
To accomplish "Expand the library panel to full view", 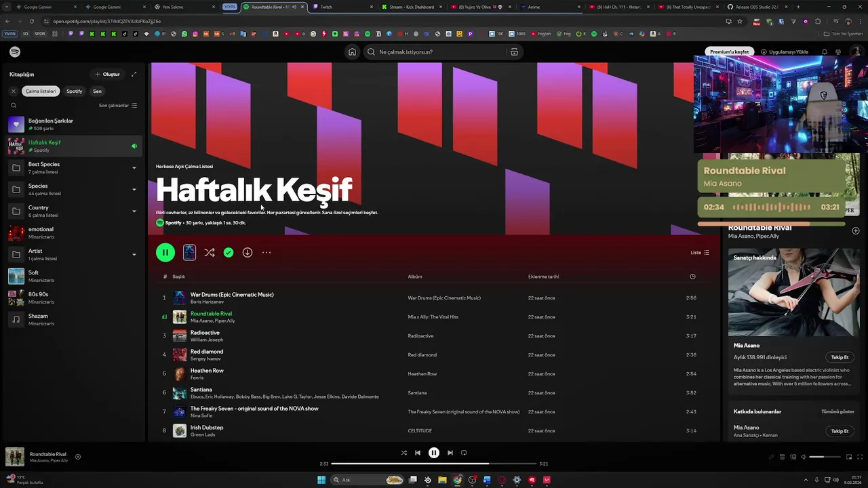I will click(x=134, y=74).
